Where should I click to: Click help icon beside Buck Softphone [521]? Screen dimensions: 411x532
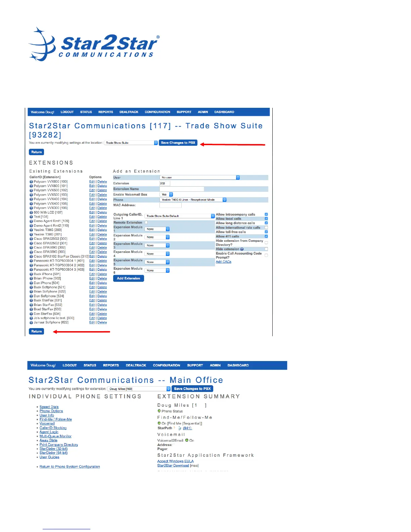[x=31, y=287]
